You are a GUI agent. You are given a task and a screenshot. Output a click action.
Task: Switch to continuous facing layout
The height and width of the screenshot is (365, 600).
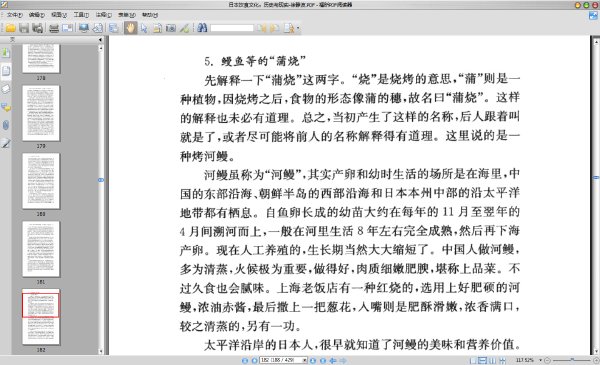[502, 360]
